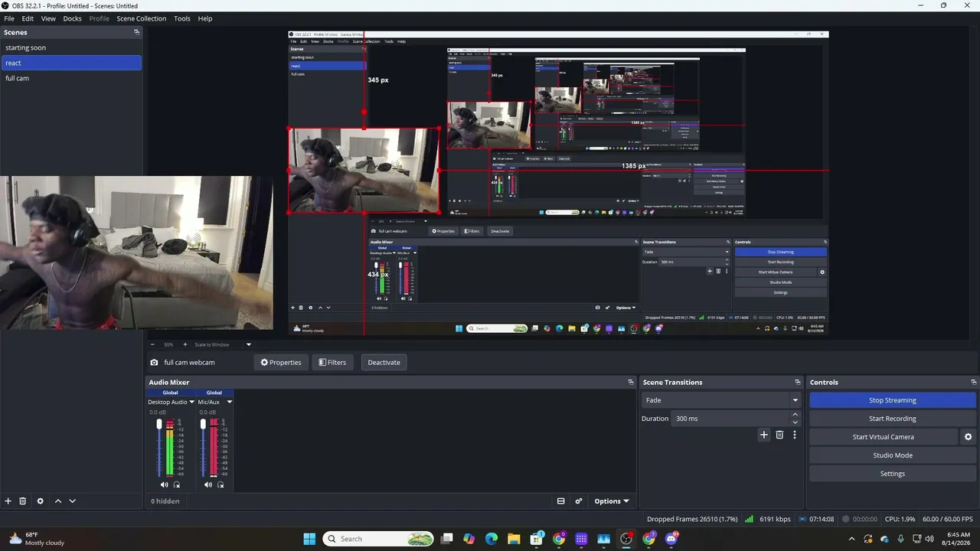Viewport: 980px width, 551px height.
Task: Click the taskbar Search box
Action: click(379, 539)
